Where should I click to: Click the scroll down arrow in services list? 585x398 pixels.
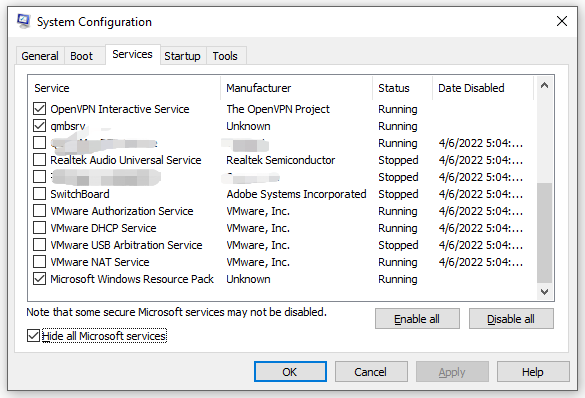point(544,292)
